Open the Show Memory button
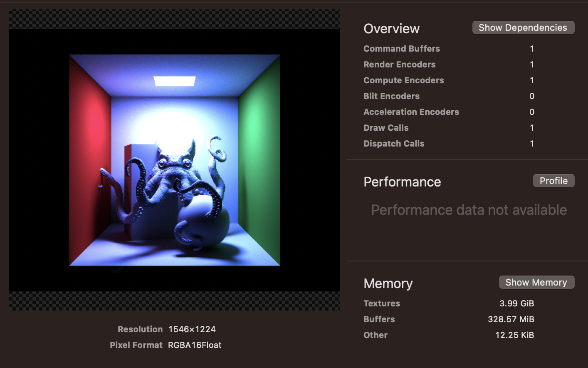The height and width of the screenshot is (368, 588). pyautogui.click(x=536, y=283)
